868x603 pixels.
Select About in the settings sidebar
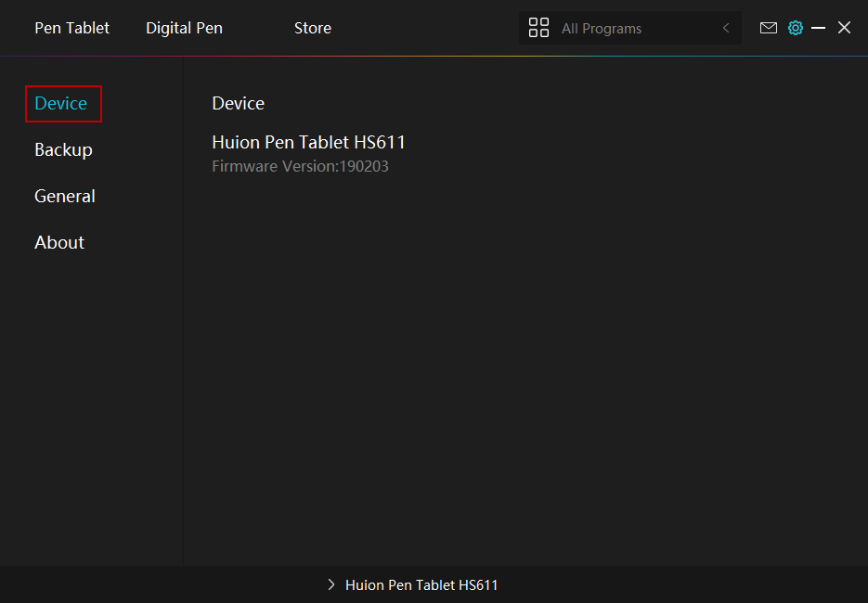[x=59, y=242]
